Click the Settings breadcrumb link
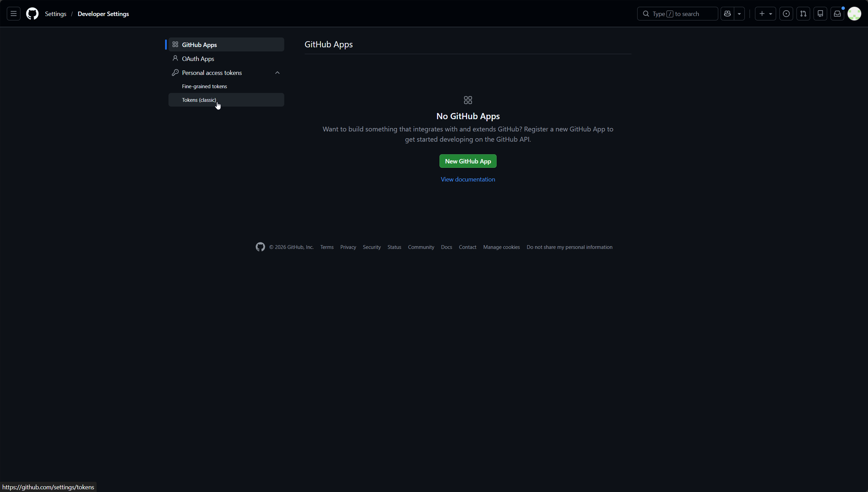868x492 pixels. click(55, 14)
